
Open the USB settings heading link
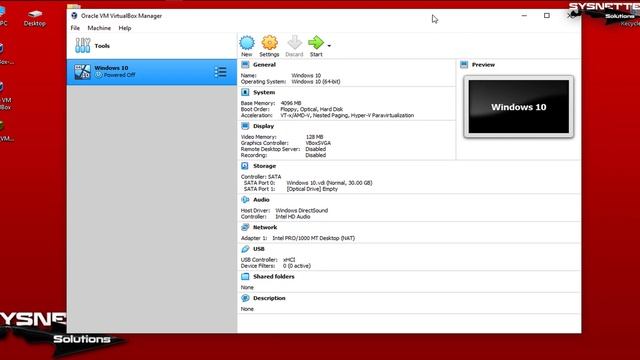tap(259, 249)
